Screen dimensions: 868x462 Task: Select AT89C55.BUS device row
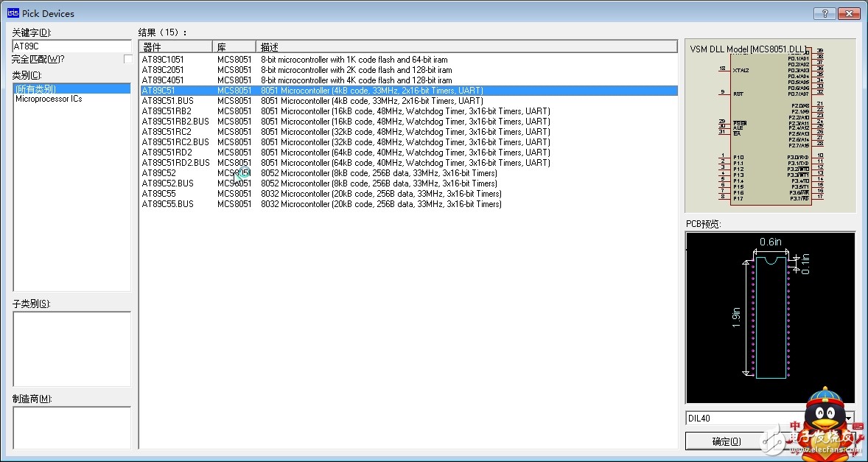[x=408, y=204]
